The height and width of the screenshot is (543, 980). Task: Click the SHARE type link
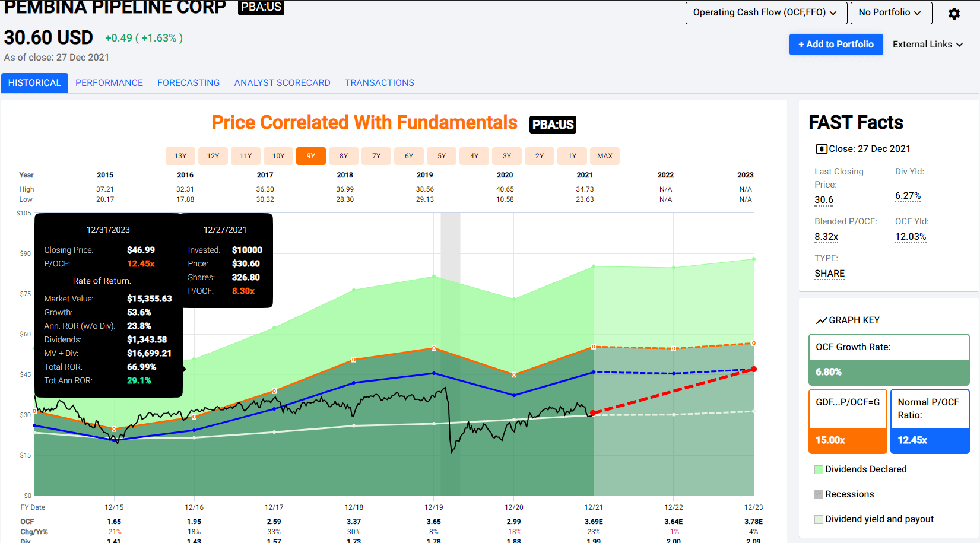pyautogui.click(x=829, y=274)
